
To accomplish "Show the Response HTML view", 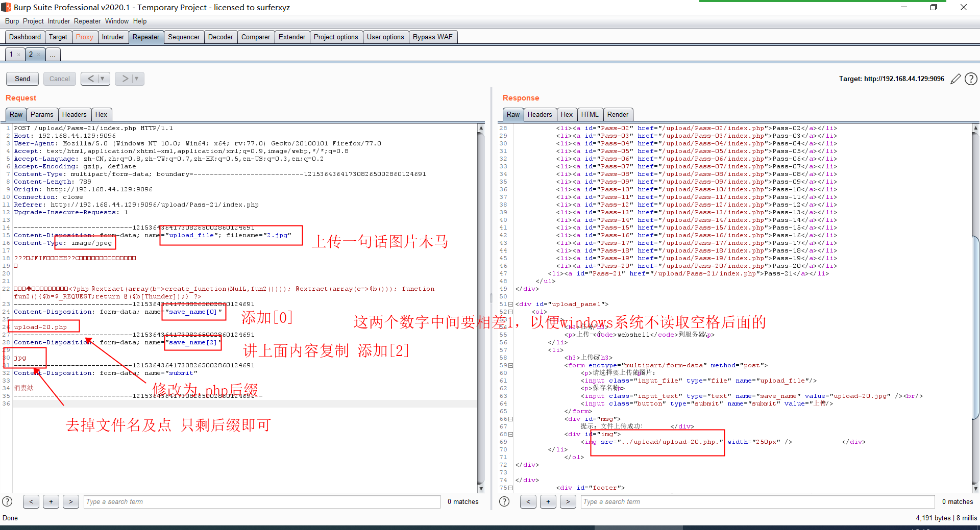I will click(590, 114).
